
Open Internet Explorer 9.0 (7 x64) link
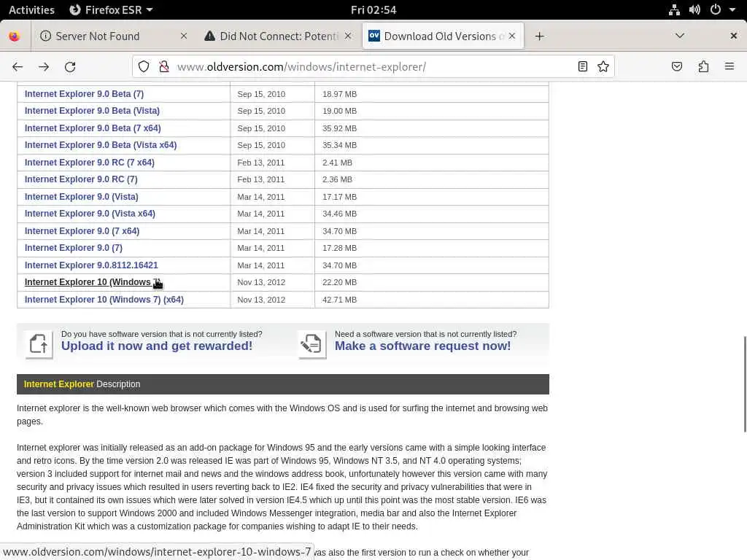coord(82,231)
